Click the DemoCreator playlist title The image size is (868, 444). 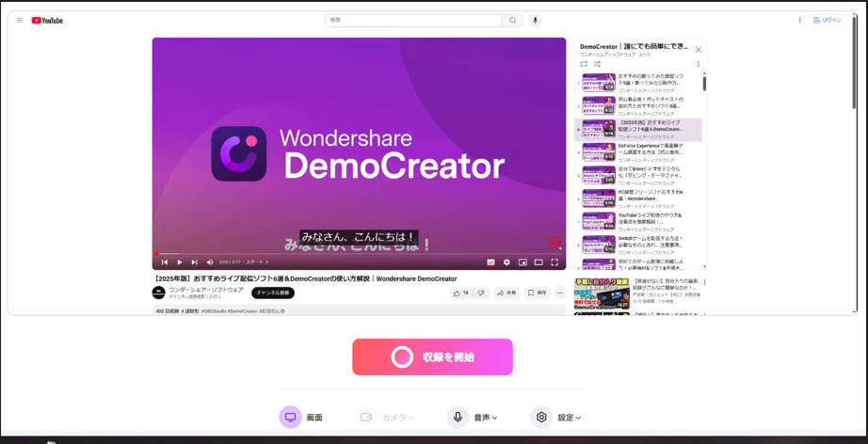click(634, 46)
